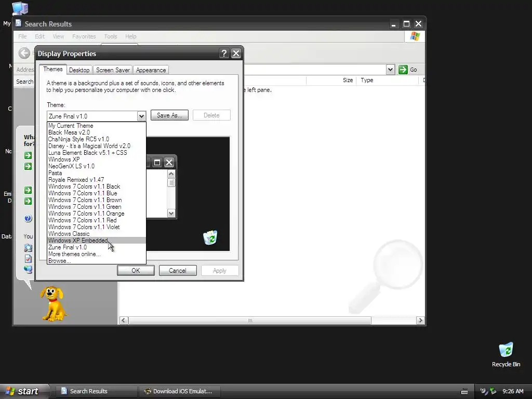Select Royale Remixed v1.47 theme
The width and height of the screenshot is (532, 399).
coord(96,180)
